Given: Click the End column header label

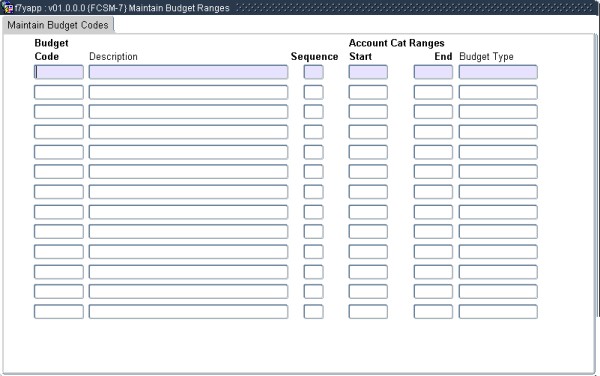Looking at the screenshot, I should (443, 57).
